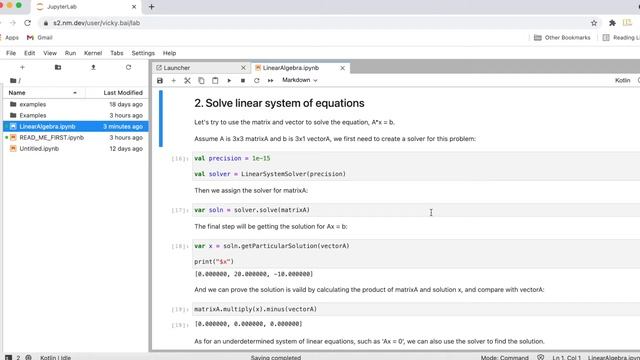Select READ_ME_FIRST.ipynb in the file list
The image size is (640, 360).
click(76, 138)
